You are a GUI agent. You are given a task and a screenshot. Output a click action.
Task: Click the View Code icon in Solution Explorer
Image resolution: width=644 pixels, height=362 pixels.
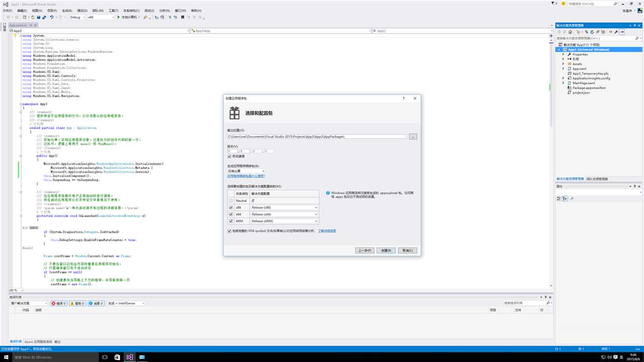point(610,32)
